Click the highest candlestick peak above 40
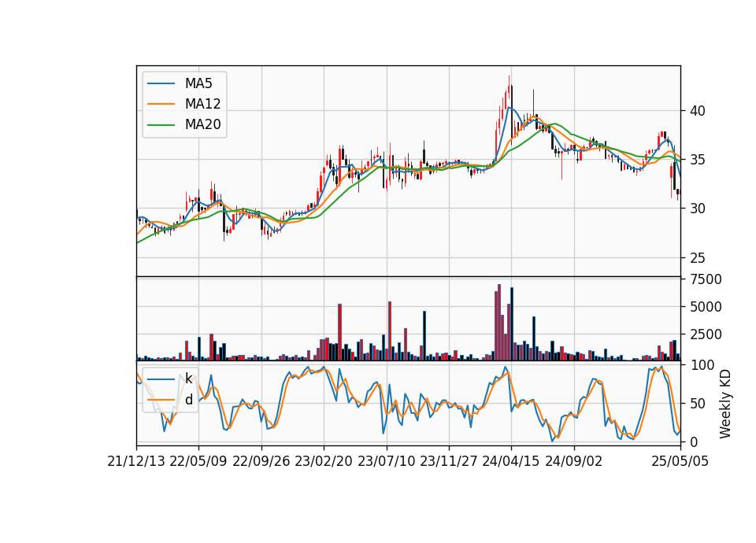The height and width of the screenshot is (543, 756). 509,89
